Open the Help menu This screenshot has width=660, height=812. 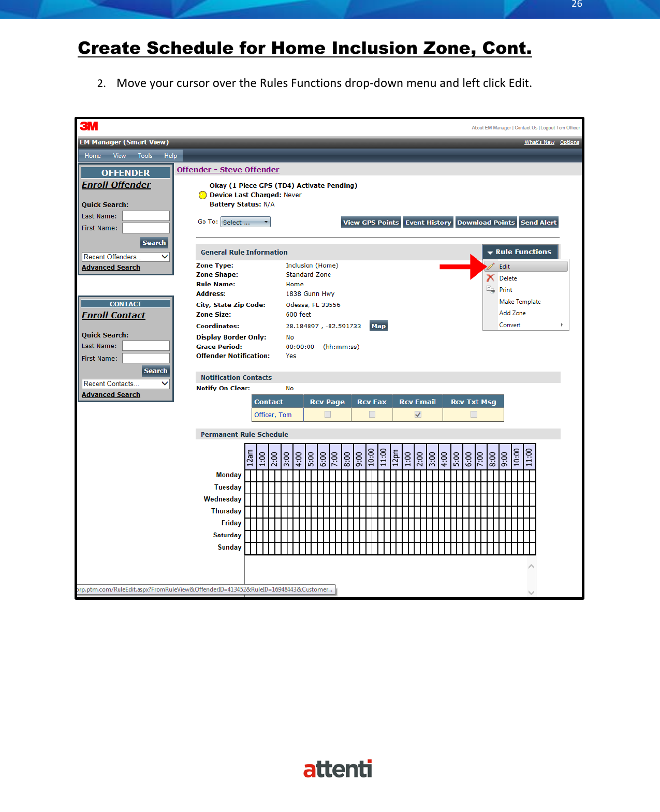[170, 156]
